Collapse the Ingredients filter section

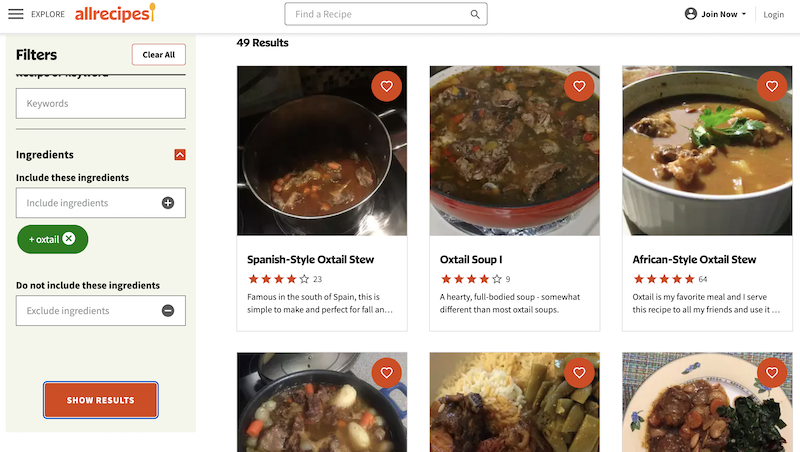tap(180, 155)
